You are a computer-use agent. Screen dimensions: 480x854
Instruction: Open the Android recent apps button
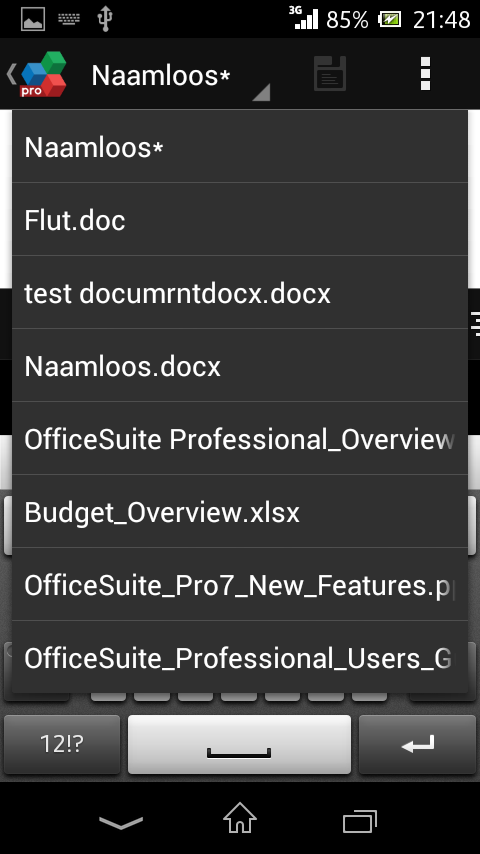(x=360, y=821)
